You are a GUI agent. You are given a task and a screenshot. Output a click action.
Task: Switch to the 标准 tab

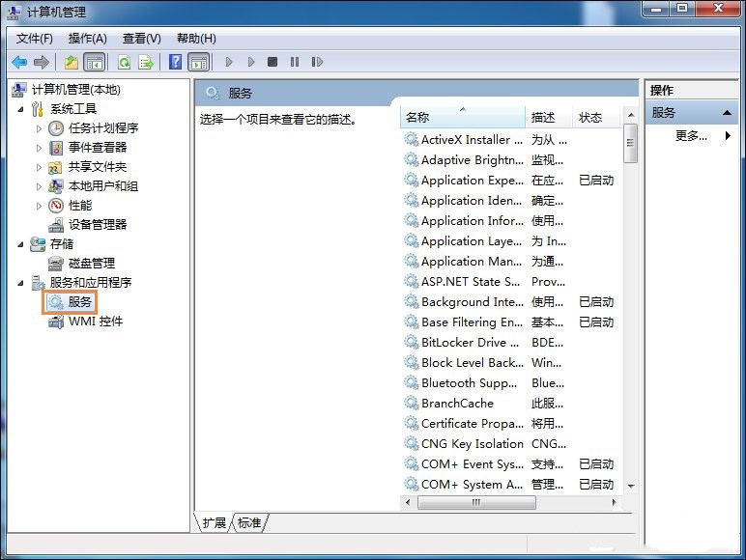click(249, 523)
